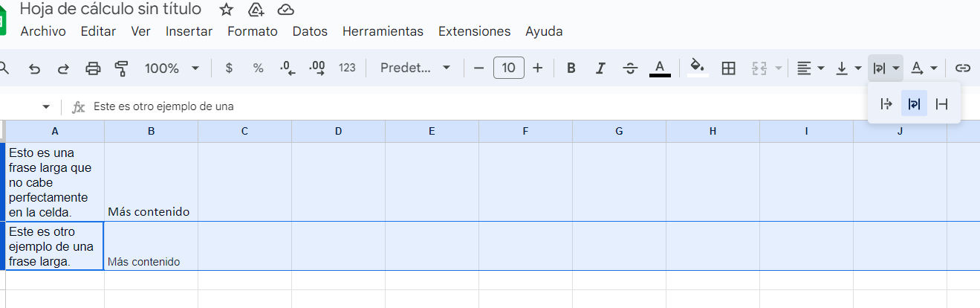Screen dimensions: 980x308
Task: Click the font size input field
Action: pos(508,68)
